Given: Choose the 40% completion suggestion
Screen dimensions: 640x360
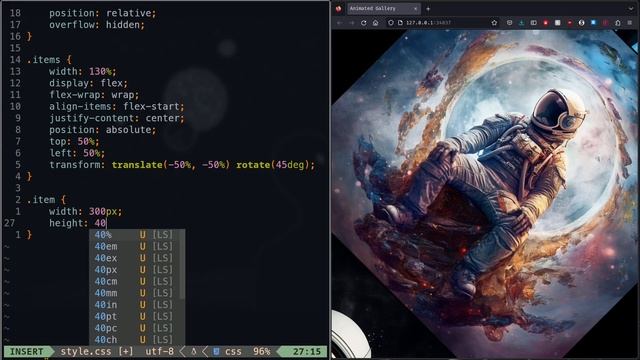Looking at the screenshot, I should point(137,235).
